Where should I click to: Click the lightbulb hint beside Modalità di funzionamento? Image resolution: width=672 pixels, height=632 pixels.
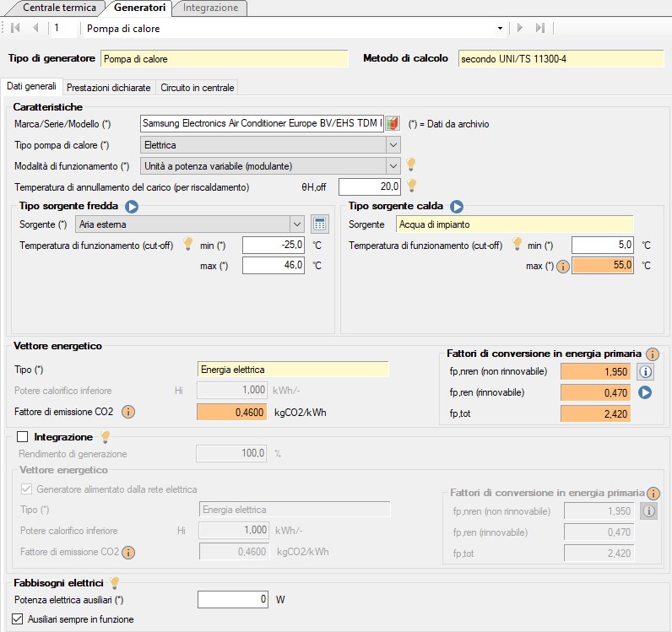pyautogui.click(x=412, y=165)
